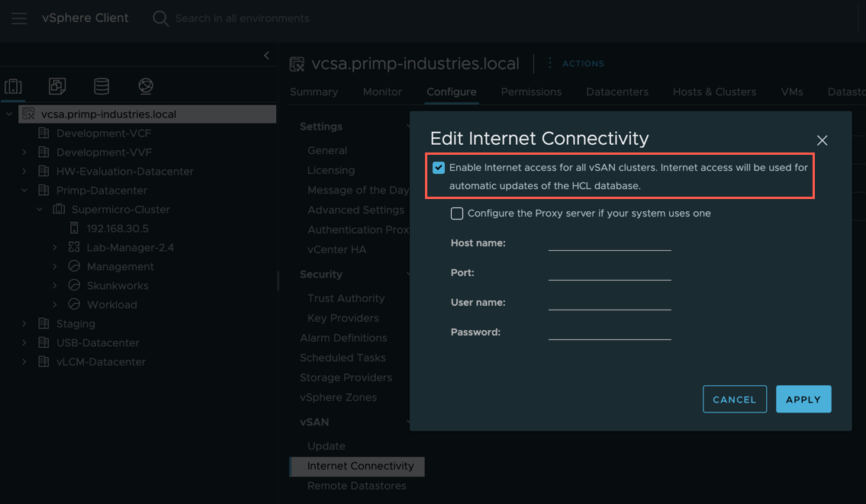Collapse vcsa.primp-industries.local tree root

[9, 114]
